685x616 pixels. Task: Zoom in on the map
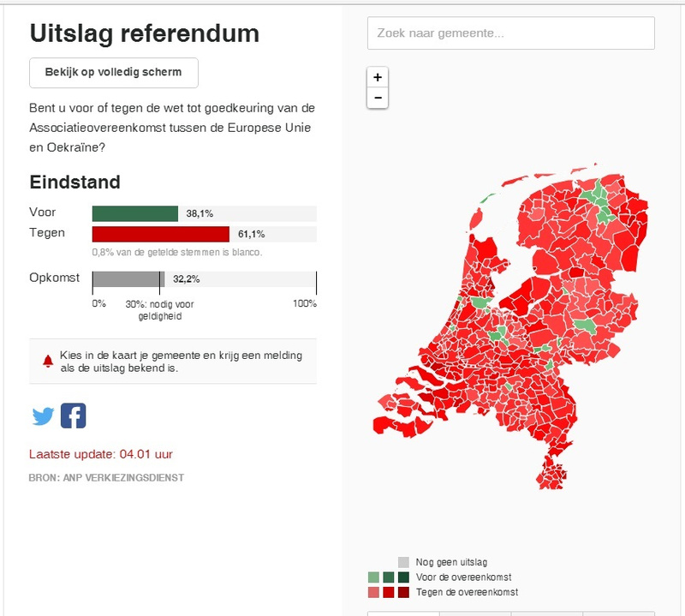coord(378,77)
